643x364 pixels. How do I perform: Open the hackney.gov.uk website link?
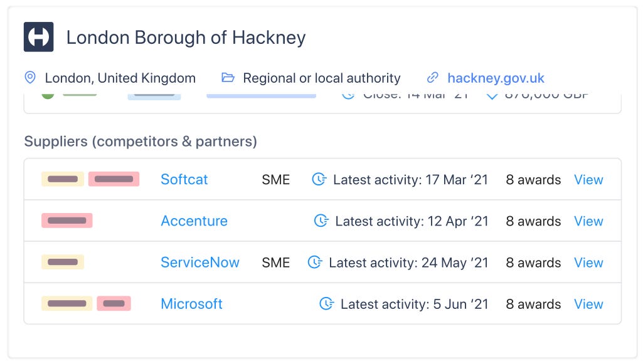click(496, 78)
